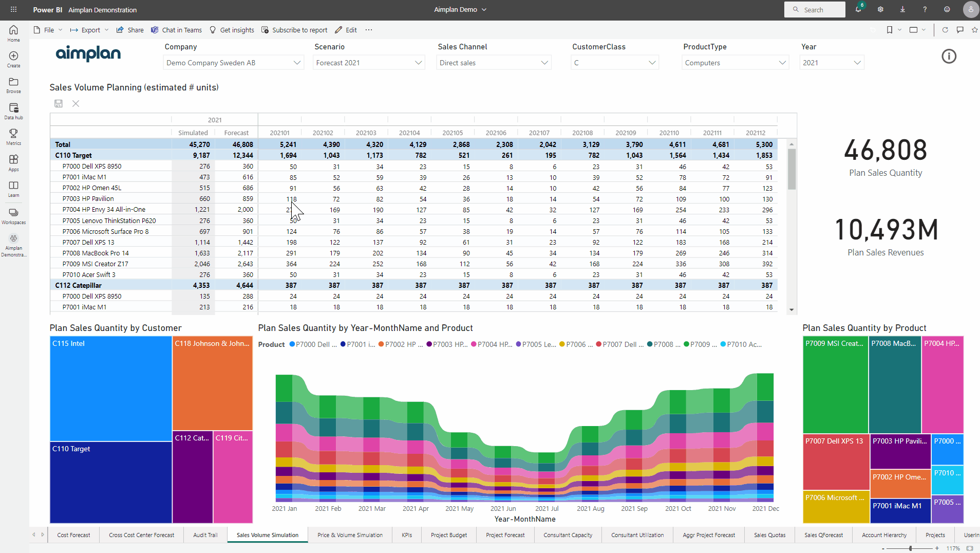This screenshot has height=553, width=980.
Task: Select the Data hub icon in sidebar
Action: [x=13, y=109]
